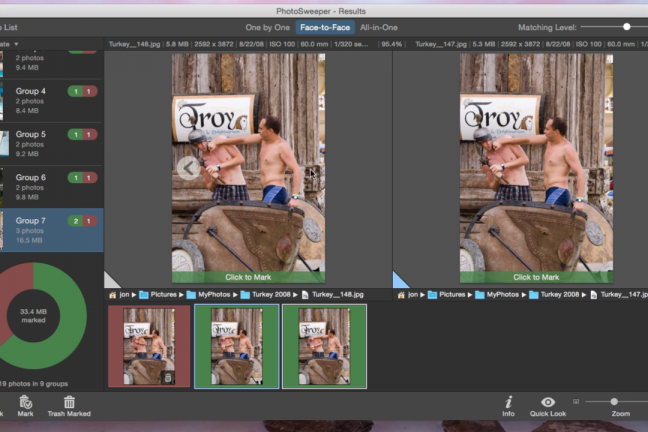Click the trash badge on red thumbnail
Viewport: 648px width, 432px height.
(x=167, y=377)
